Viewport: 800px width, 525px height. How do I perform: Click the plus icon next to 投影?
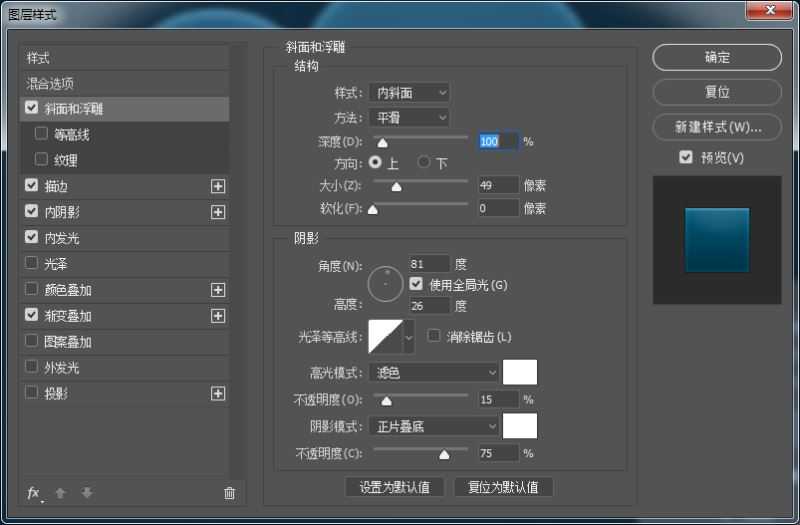[218, 394]
